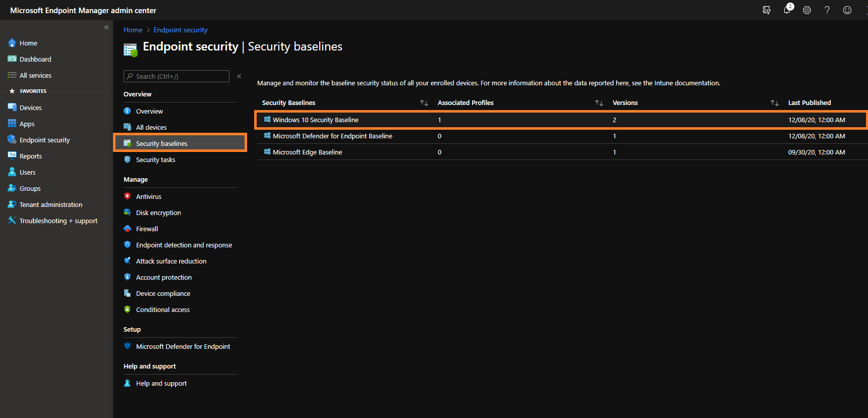Screen dimensions: 868x418
Task: Go to Home breadcrumb link
Action: (x=133, y=30)
